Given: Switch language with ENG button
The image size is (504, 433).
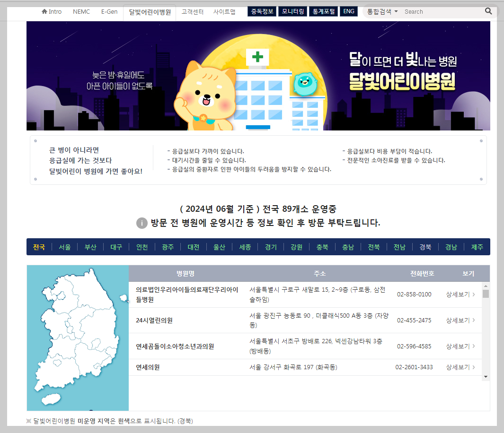Looking at the screenshot, I should (x=349, y=11).
